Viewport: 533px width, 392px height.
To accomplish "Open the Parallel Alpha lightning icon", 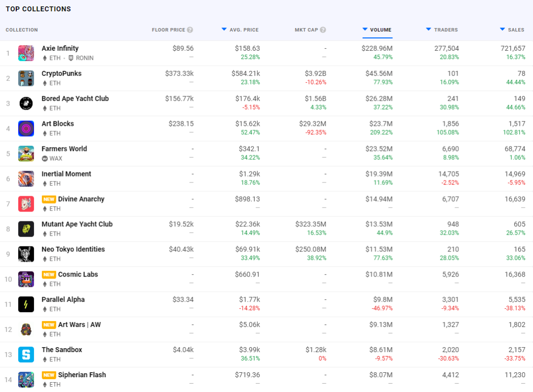I will click(x=26, y=305).
